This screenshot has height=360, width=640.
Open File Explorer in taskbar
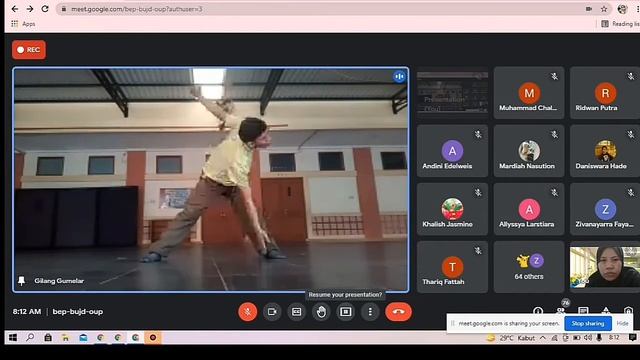click(x=65, y=338)
